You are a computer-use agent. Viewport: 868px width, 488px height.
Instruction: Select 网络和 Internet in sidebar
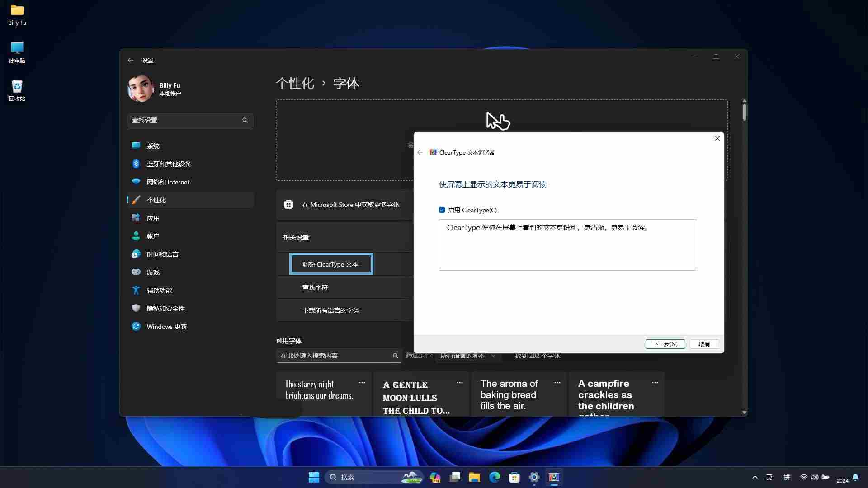point(168,182)
